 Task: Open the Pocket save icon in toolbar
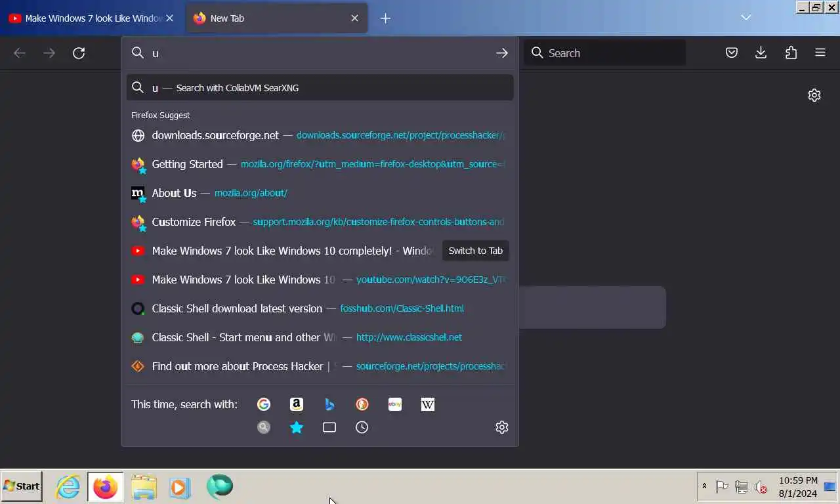pos(732,53)
